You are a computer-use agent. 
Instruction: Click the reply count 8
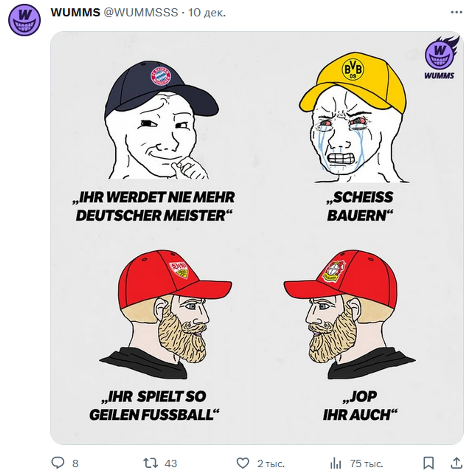pyautogui.click(x=75, y=463)
